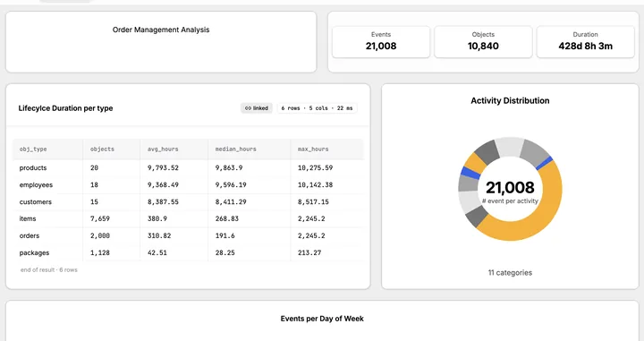
Task: Select the 'items' row label
Action: point(28,218)
